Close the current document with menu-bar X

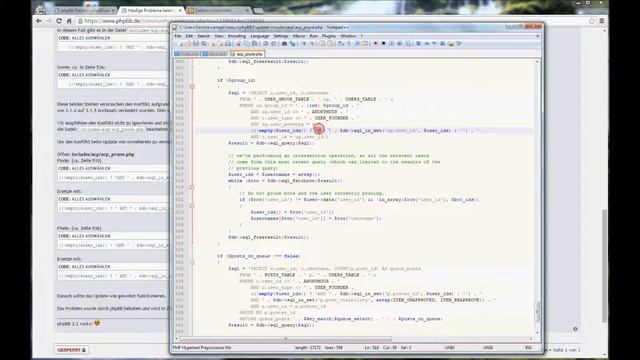coord(538,36)
